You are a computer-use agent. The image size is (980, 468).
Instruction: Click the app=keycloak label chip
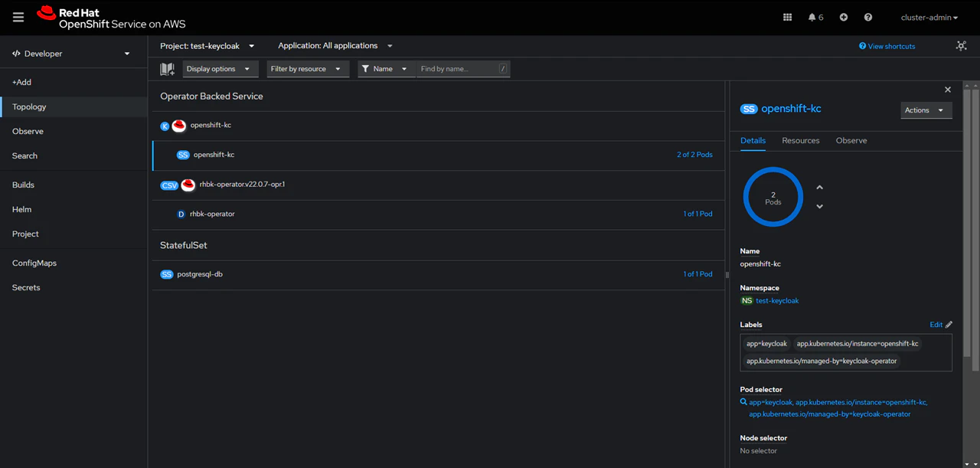pos(766,344)
